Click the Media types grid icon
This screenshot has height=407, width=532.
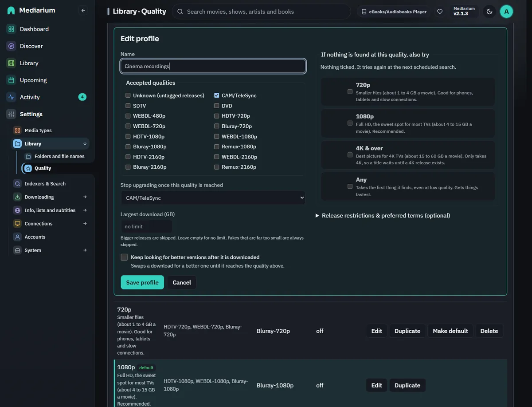pos(17,130)
